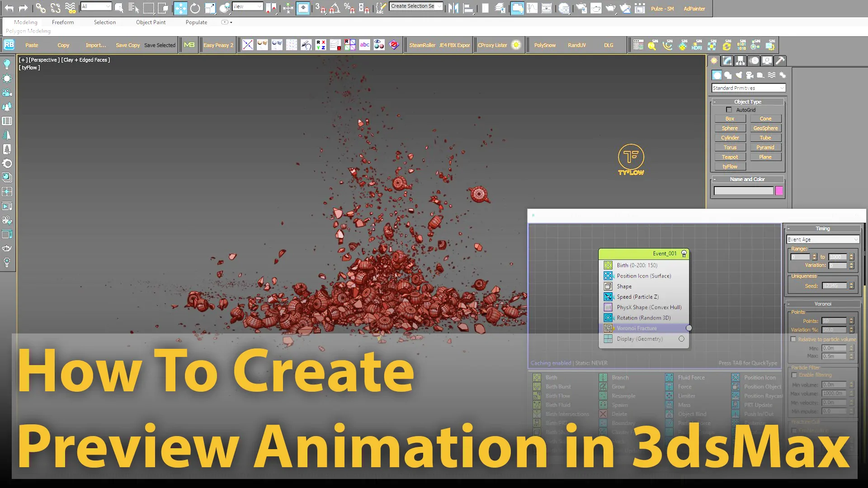Collapse the Object Type rollout

[x=748, y=102]
